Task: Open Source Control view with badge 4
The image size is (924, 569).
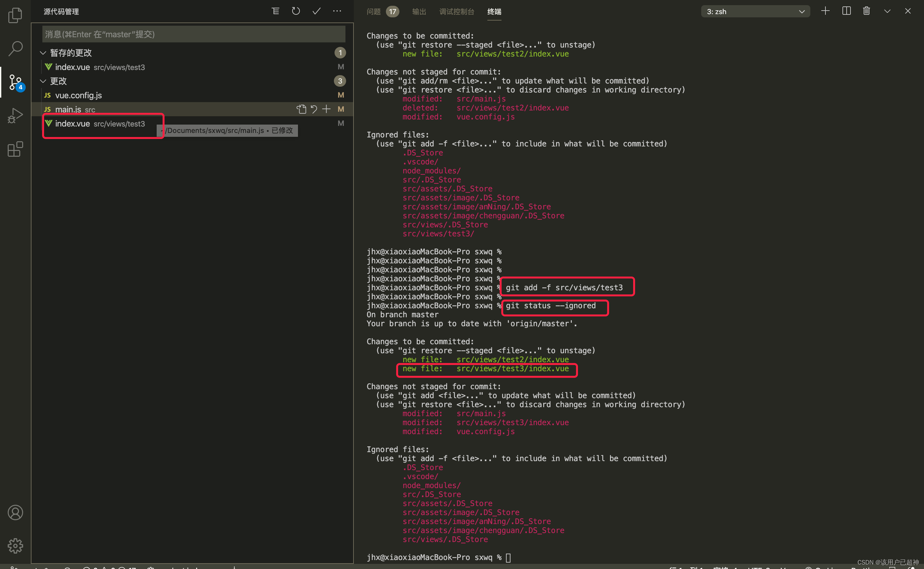Action: pyautogui.click(x=15, y=83)
